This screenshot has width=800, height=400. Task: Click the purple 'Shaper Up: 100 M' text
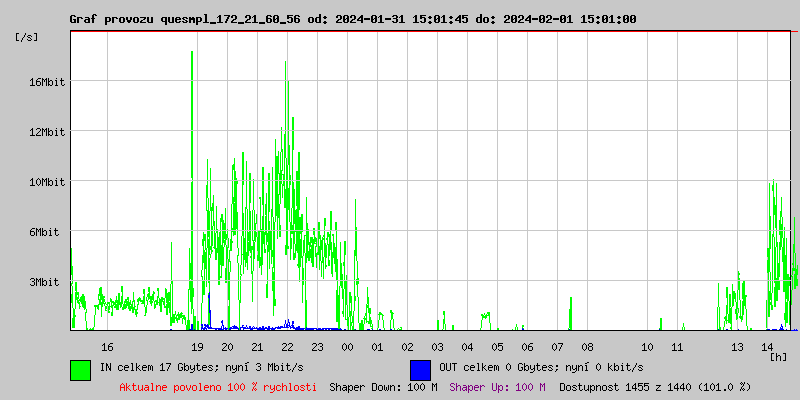point(497,386)
